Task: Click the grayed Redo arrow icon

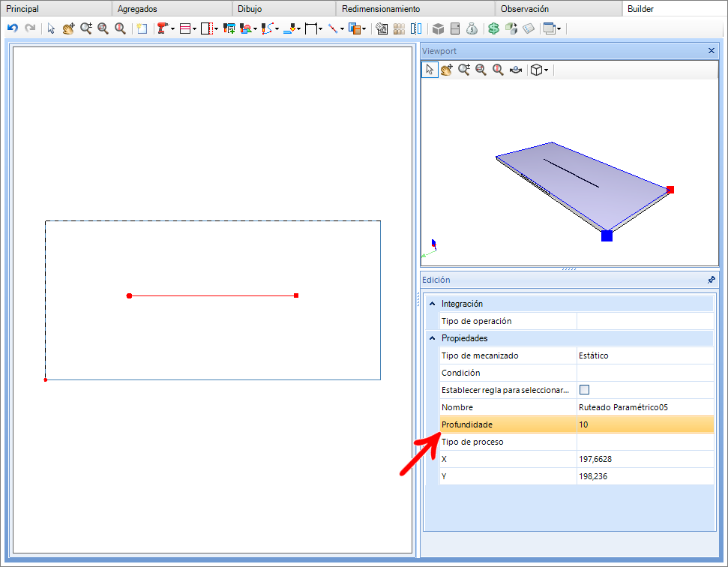Action: pyautogui.click(x=30, y=28)
